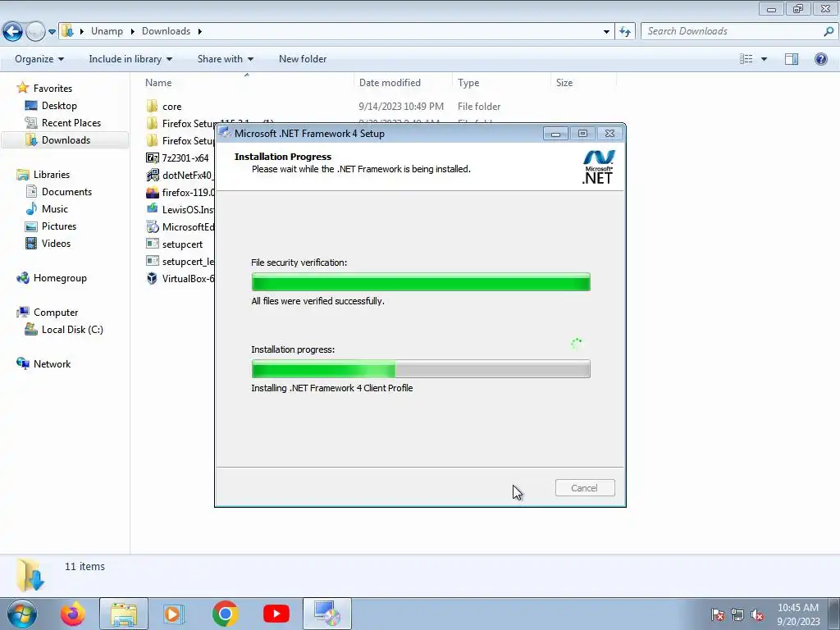Select Homegroup in the navigation pane
This screenshot has height=630, width=840.
coord(60,278)
